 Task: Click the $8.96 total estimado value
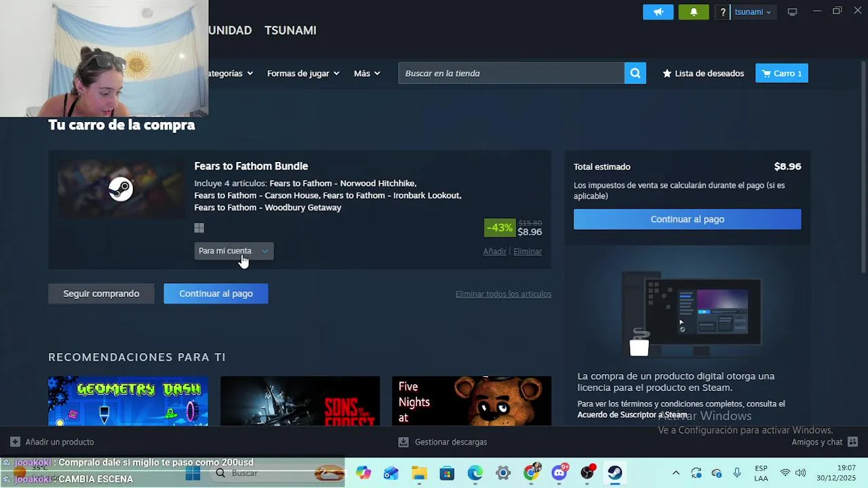coord(787,167)
